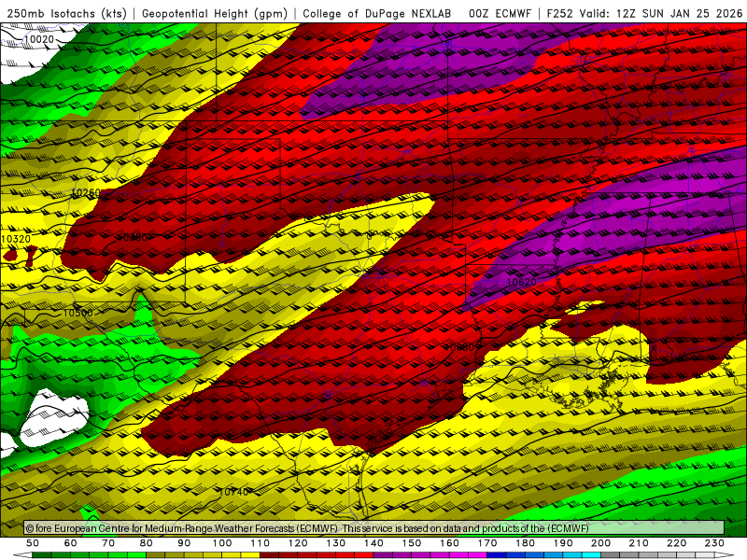Screen dimensions: 747x560
Task: Click the 50 value on the color scale
Action: (x=33, y=543)
